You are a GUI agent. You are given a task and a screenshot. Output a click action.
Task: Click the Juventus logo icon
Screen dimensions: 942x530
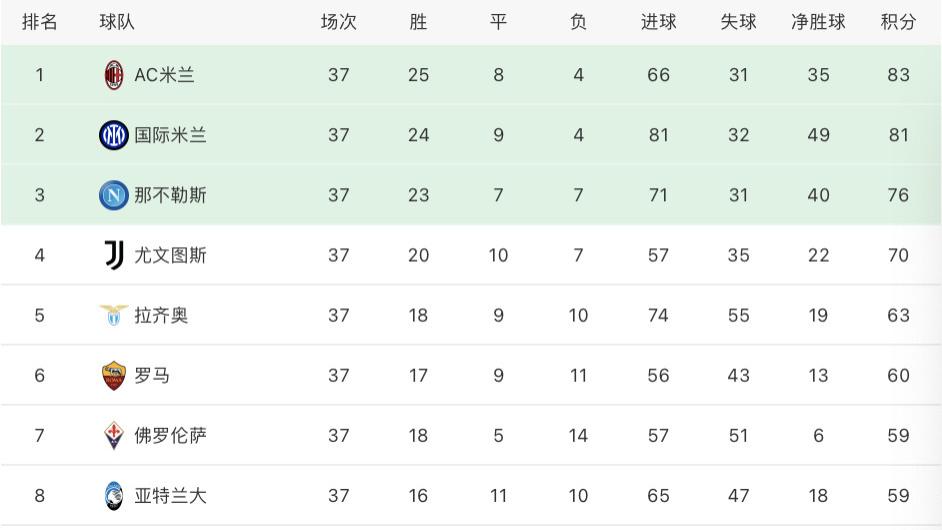[114, 255]
